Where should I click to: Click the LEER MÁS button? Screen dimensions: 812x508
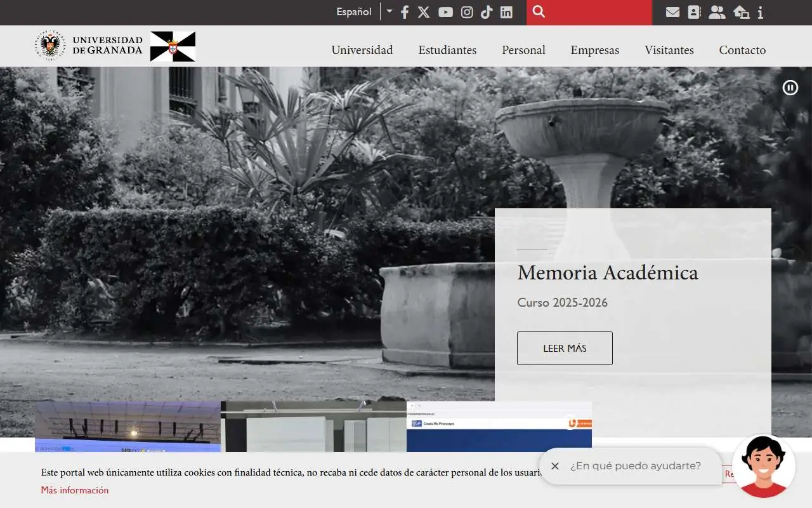(x=565, y=348)
